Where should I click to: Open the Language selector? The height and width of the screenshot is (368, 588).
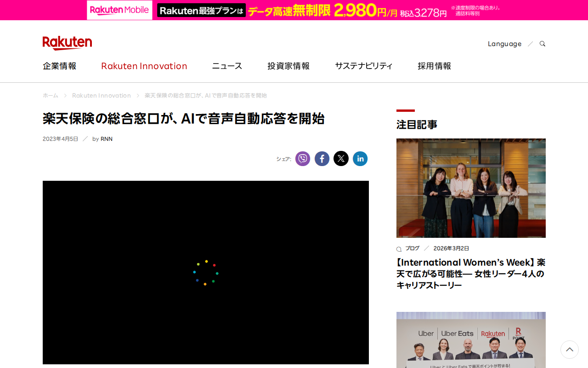[505, 44]
